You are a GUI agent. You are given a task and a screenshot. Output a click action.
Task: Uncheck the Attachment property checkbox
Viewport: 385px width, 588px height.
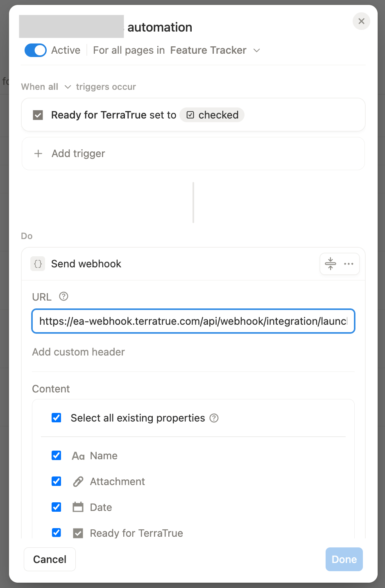point(57,481)
